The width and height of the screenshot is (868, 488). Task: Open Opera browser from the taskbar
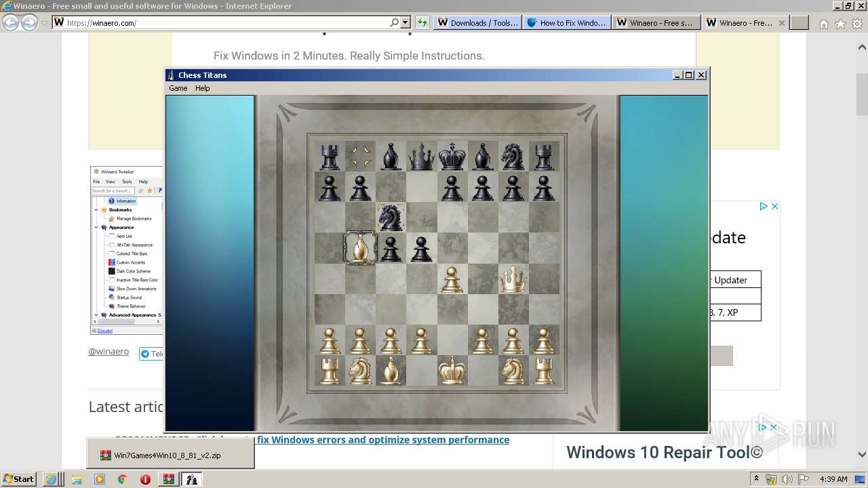pyautogui.click(x=145, y=479)
